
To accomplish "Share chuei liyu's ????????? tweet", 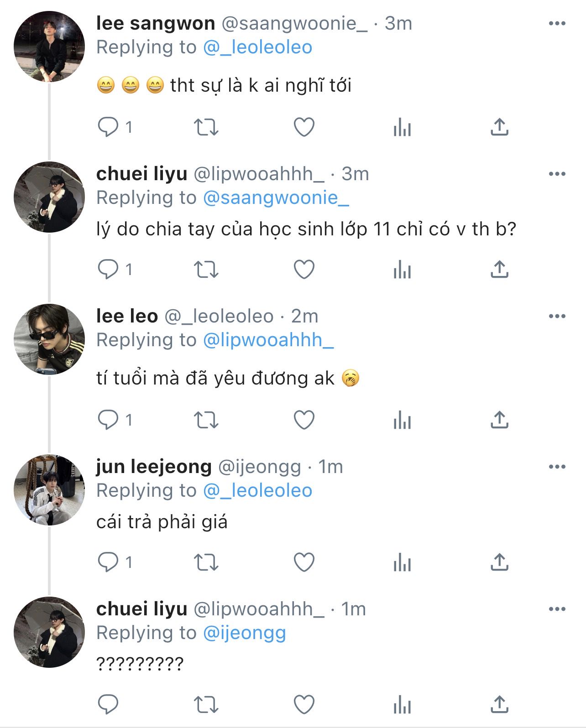I will [x=499, y=704].
